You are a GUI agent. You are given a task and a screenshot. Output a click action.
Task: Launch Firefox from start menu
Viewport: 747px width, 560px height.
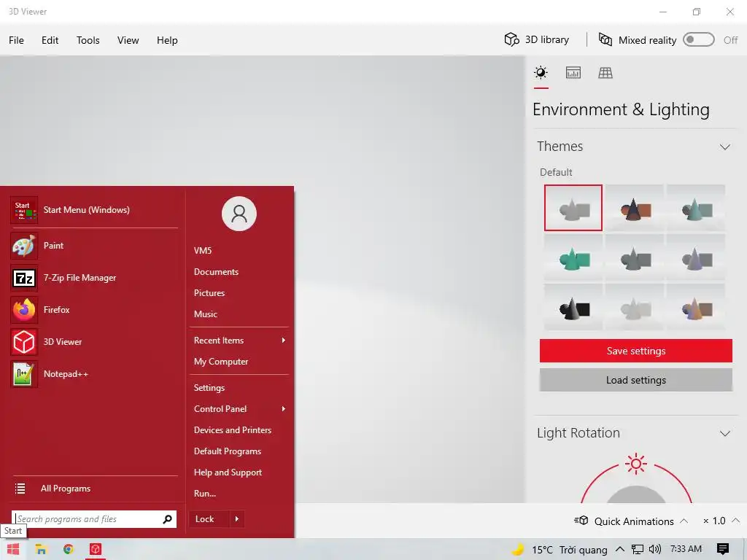pos(94,310)
